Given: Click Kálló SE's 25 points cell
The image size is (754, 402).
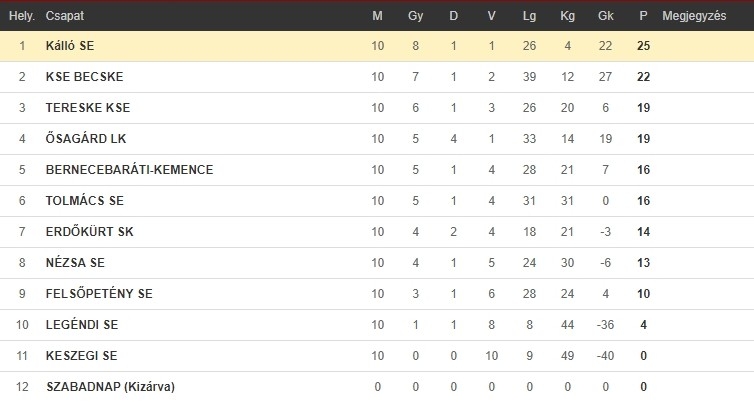Looking at the screenshot, I should [643, 46].
